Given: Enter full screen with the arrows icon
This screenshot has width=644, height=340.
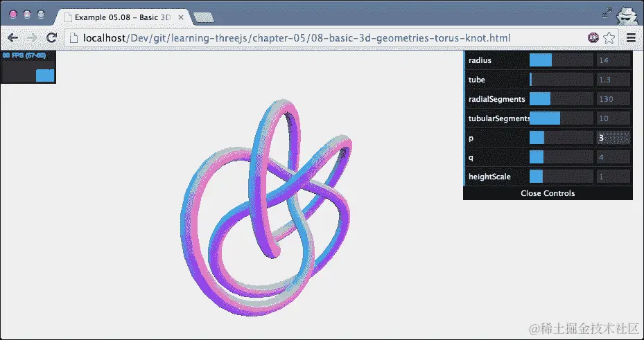Looking at the screenshot, I should pyautogui.click(x=607, y=12).
